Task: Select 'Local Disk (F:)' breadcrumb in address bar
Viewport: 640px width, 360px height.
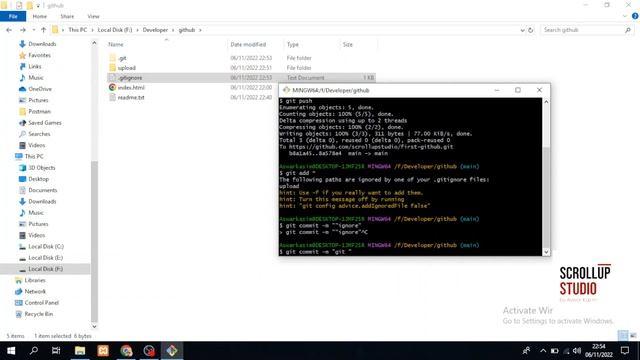Action: [x=115, y=30]
